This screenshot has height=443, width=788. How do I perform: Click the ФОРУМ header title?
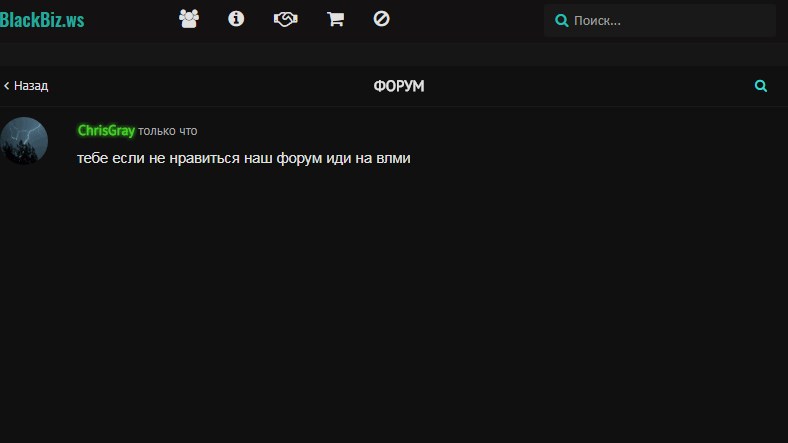pyautogui.click(x=399, y=86)
